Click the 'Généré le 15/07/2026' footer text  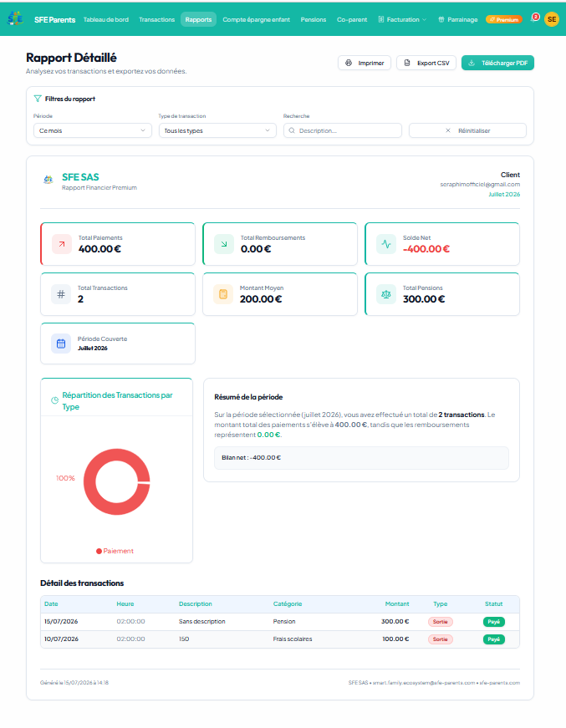[x=74, y=683]
